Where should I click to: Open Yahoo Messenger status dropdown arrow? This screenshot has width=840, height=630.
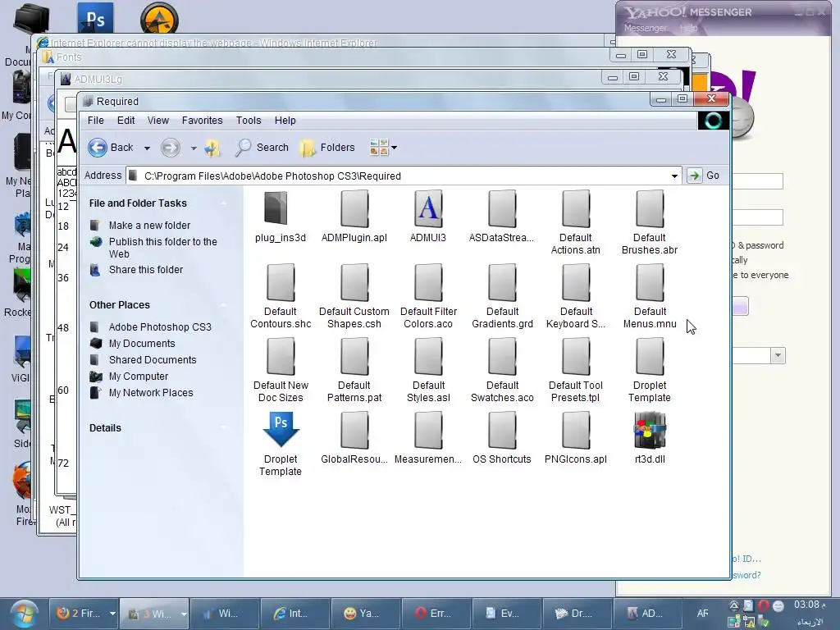(778, 355)
